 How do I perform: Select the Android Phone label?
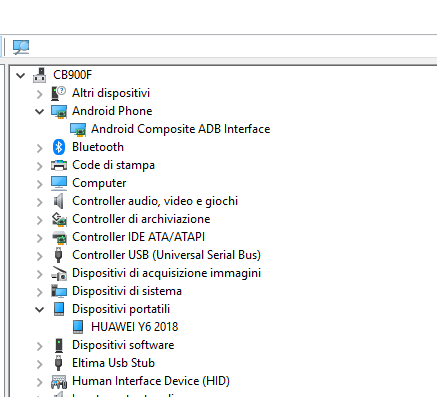[x=112, y=111]
